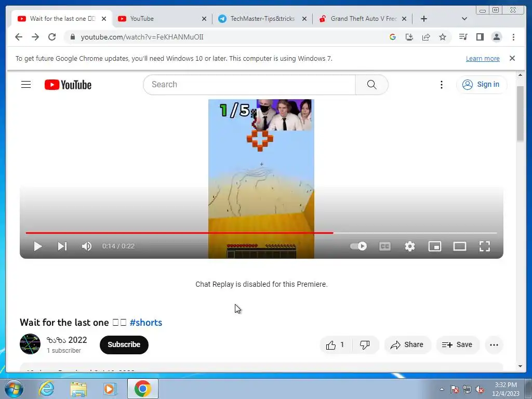
Task: Play the paused YouTube video
Action: tap(37, 246)
